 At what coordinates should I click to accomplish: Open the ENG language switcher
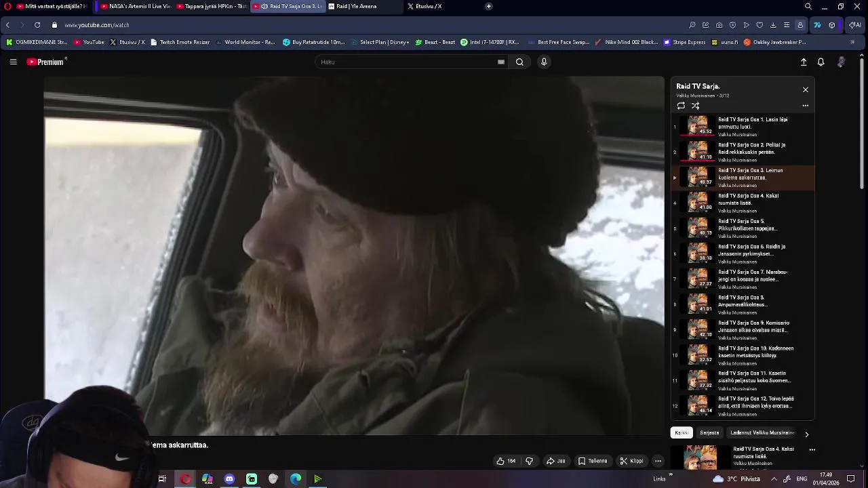[x=802, y=479]
